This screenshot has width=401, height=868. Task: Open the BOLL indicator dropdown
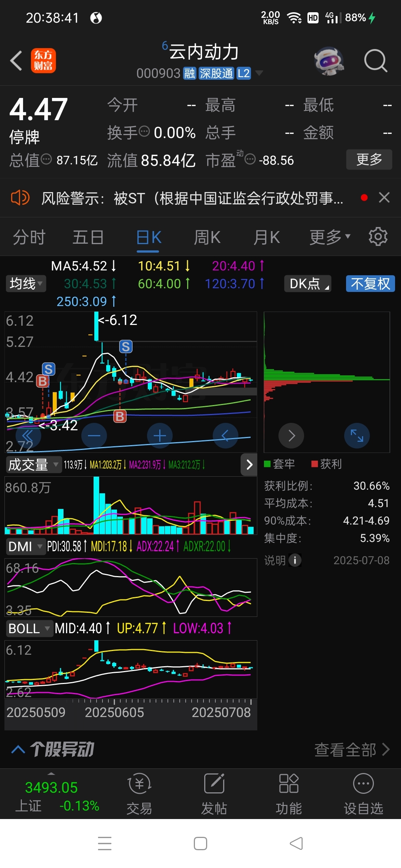pos(29,628)
